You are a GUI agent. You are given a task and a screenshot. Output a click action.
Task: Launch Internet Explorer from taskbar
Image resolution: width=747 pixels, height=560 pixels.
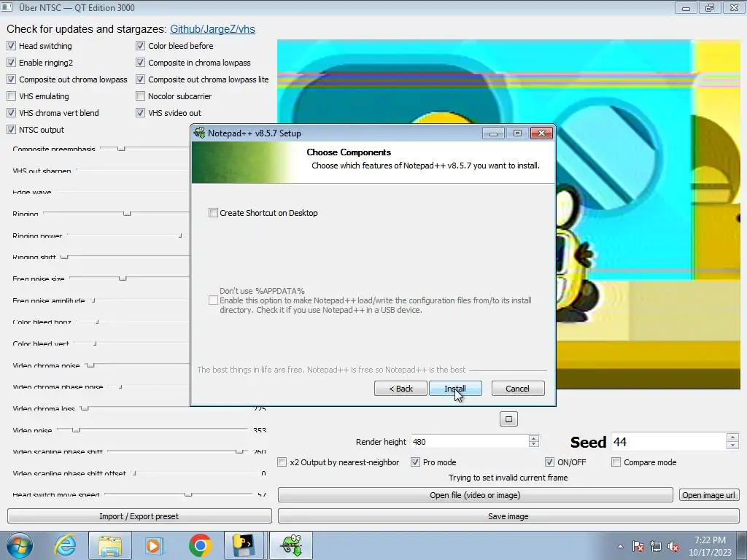click(65, 545)
